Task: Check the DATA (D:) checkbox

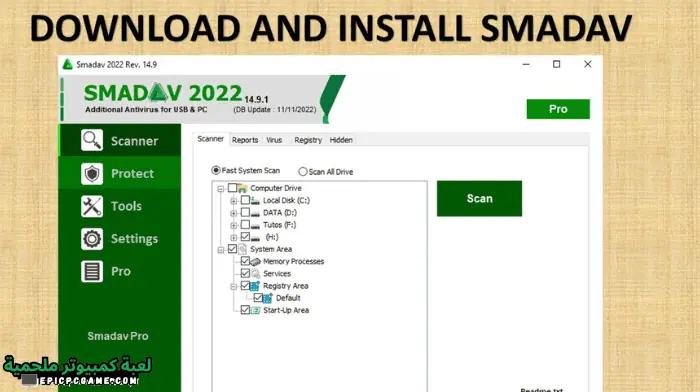Action: [245, 212]
